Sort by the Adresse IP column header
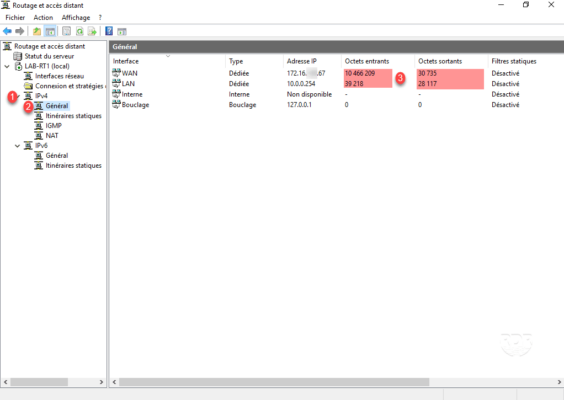The width and height of the screenshot is (564, 400). click(x=312, y=61)
